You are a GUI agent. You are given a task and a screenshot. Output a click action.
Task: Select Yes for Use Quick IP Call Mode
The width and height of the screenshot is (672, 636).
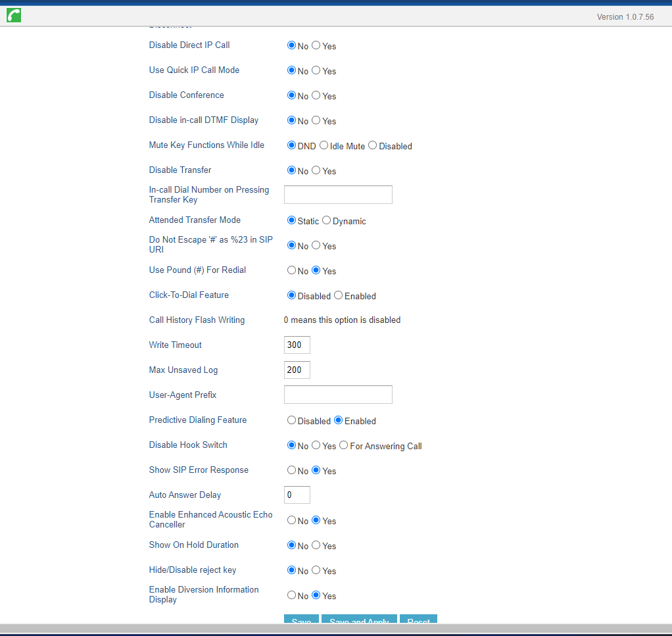[x=316, y=71]
